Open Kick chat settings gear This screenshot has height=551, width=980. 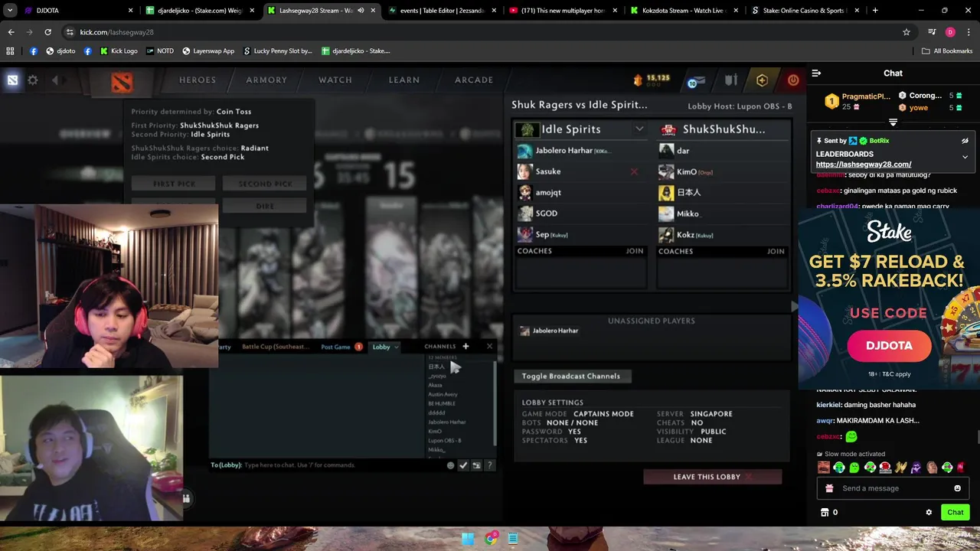[x=929, y=512]
